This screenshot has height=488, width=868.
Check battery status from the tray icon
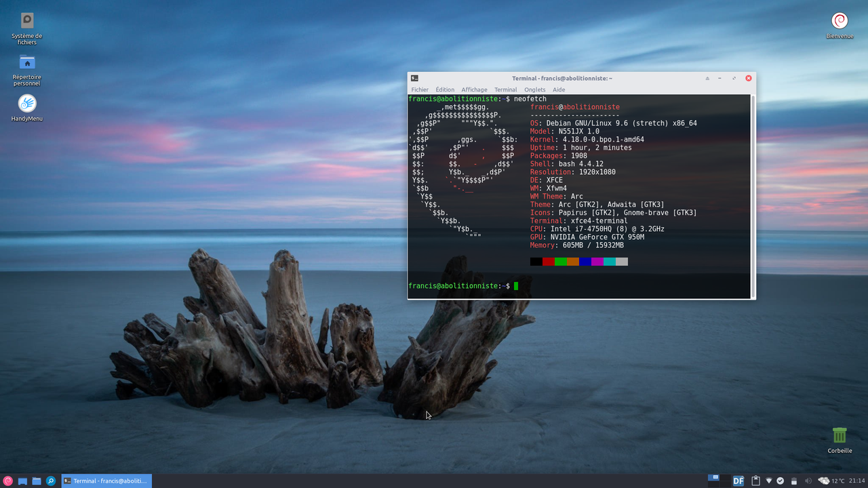(793, 481)
